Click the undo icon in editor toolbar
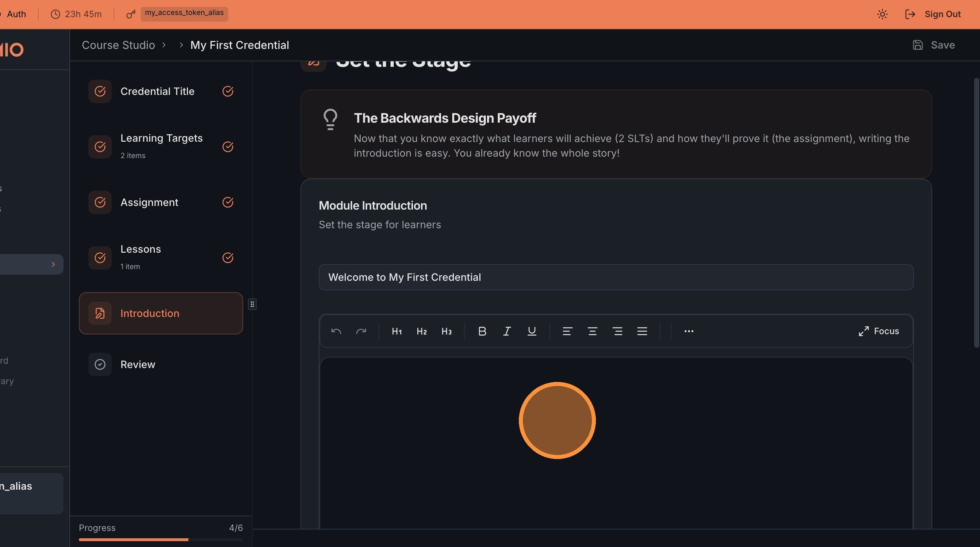Viewport: 980px width, 547px height. click(336, 331)
